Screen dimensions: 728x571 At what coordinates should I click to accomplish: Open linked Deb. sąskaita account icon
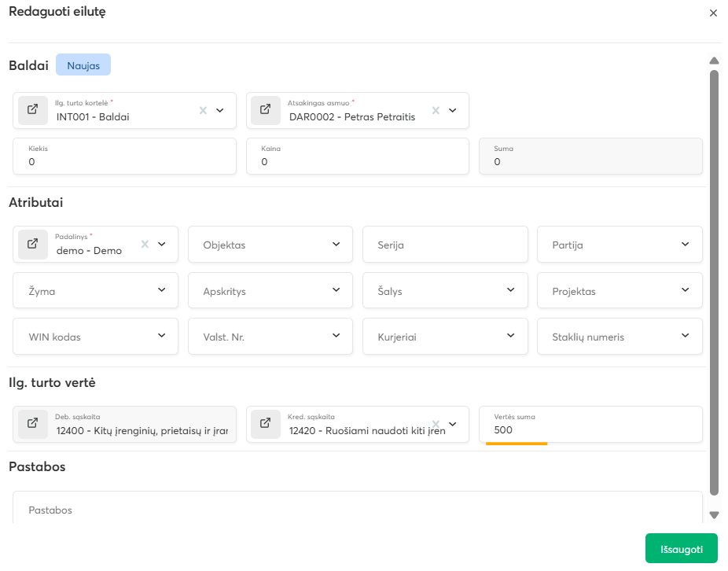[33, 424]
